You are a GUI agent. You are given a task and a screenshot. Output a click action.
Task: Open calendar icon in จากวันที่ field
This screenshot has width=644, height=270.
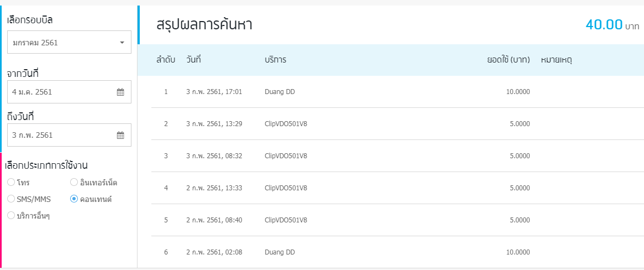click(120, 92)
